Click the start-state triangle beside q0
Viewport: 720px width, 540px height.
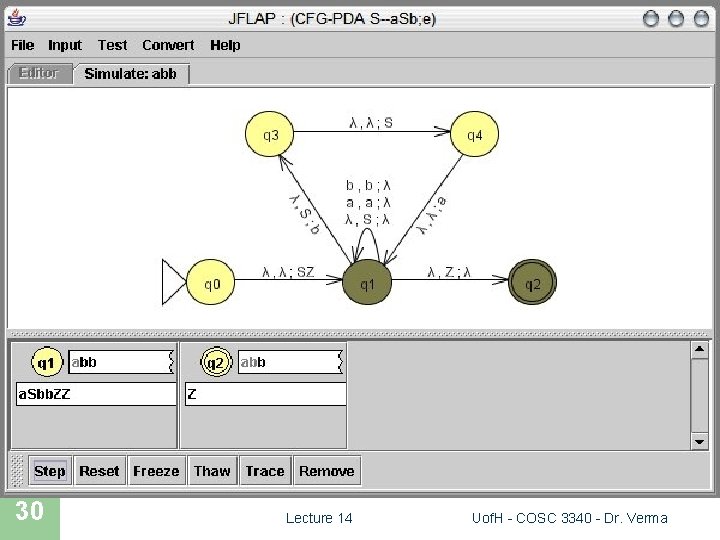174,282
